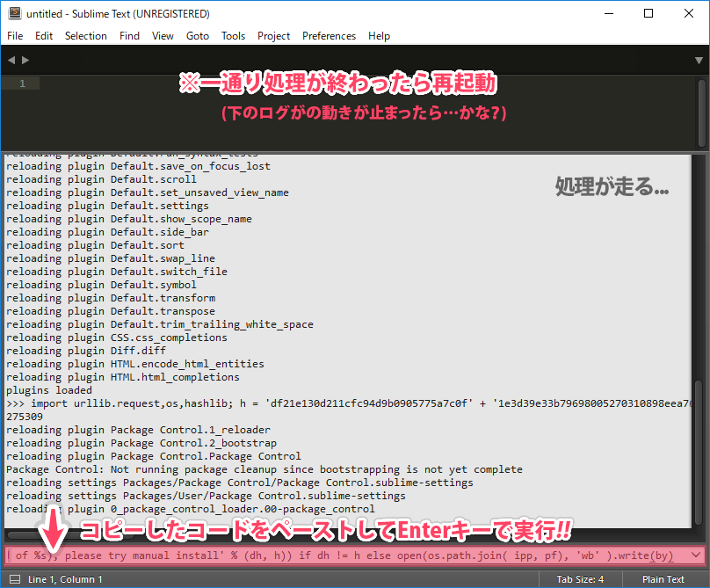Open the Find menu
710x588 pixels.
coord(129,36)
